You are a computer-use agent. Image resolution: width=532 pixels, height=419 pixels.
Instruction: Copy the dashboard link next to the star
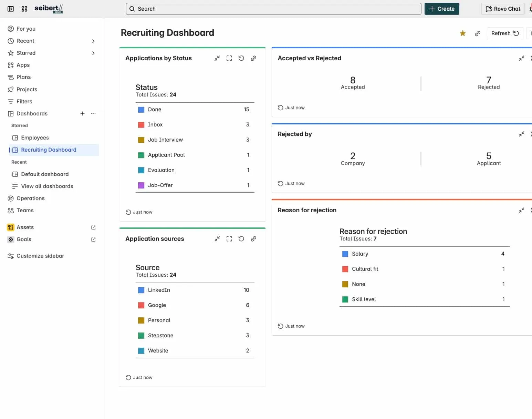point(478,33)
